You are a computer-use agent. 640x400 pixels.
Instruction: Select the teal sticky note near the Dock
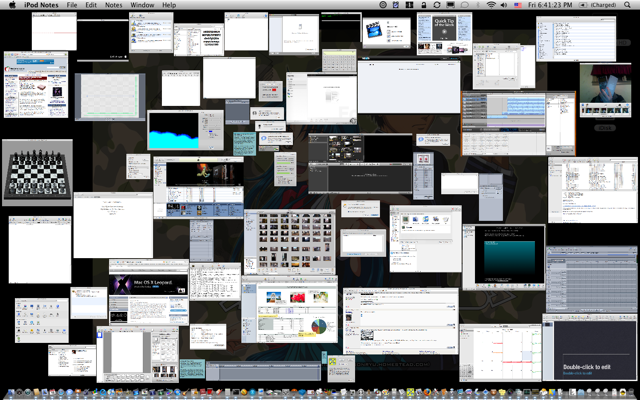pyautogui.click(x=192, y=369)
